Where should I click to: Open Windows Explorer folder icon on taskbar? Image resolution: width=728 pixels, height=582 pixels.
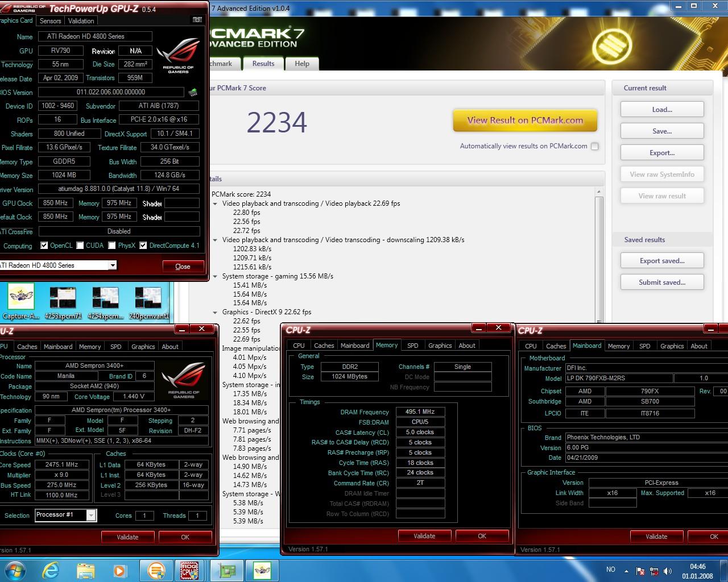coord(85,570)
